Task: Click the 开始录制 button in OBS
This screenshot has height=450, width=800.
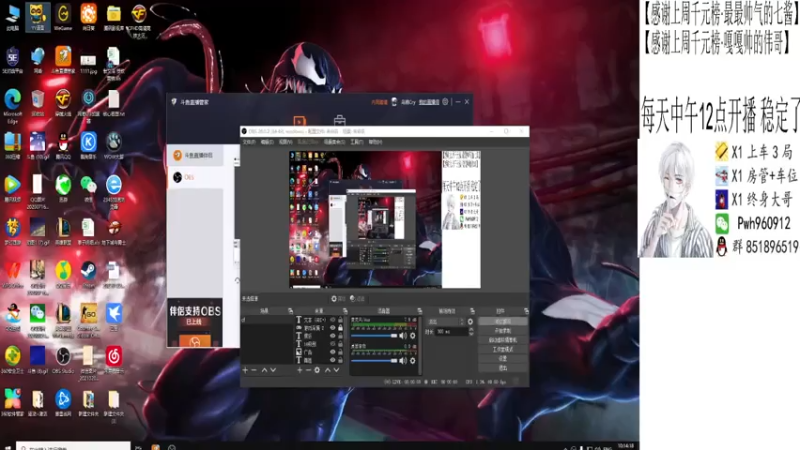Action: point(503,331)
